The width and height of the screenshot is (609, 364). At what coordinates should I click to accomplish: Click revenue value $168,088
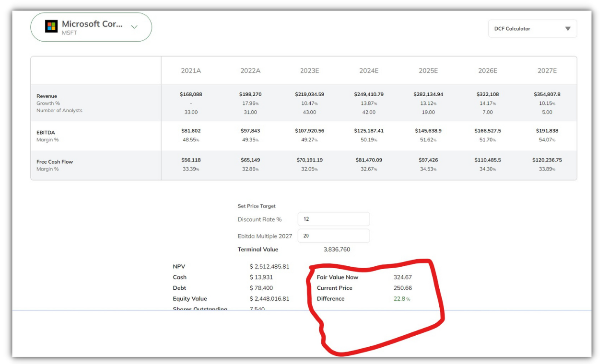coord(191,94)
